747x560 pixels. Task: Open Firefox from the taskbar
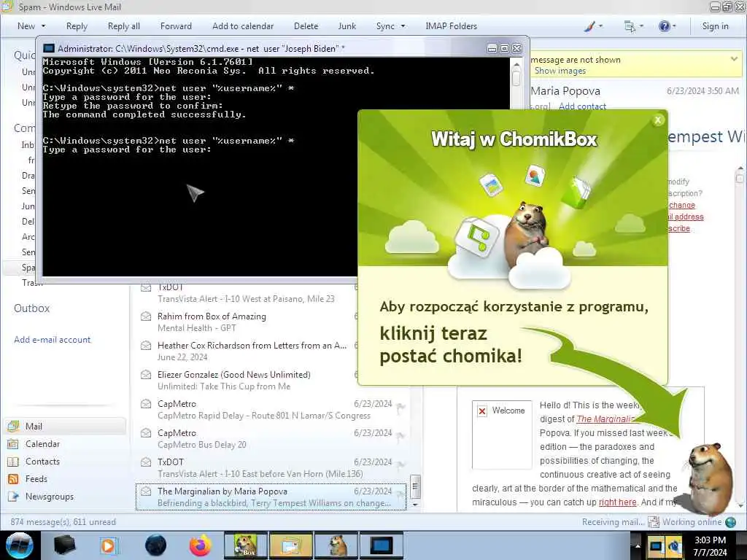click(201, 545)
